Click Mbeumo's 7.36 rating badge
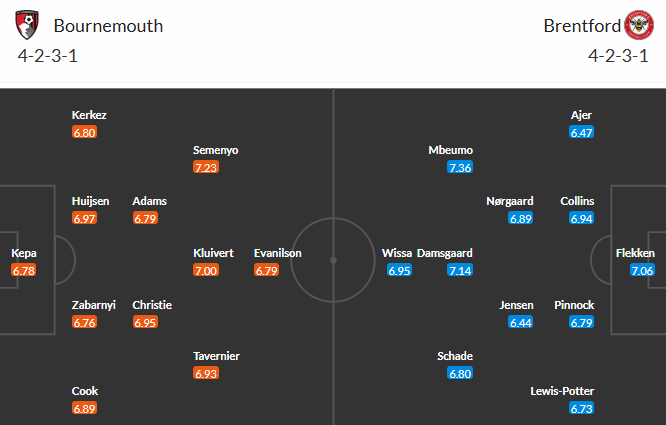The width and height of the screenshot is (666, 425). 460,167
